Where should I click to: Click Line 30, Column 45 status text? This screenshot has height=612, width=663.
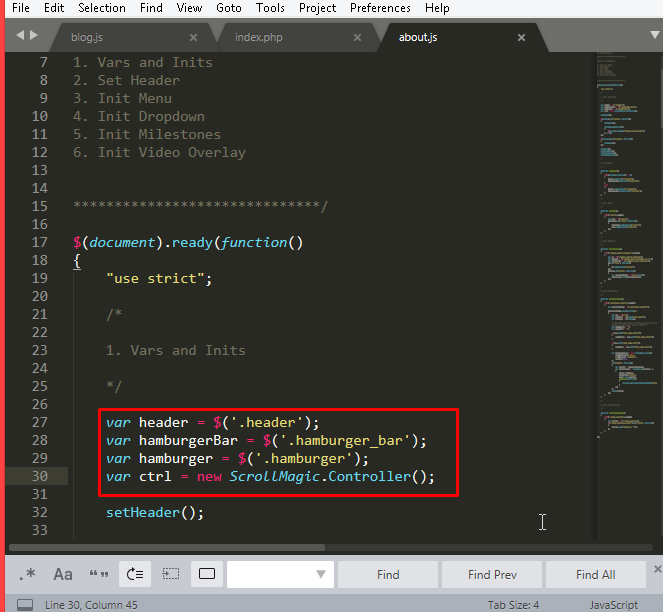(x=91, y=605)
